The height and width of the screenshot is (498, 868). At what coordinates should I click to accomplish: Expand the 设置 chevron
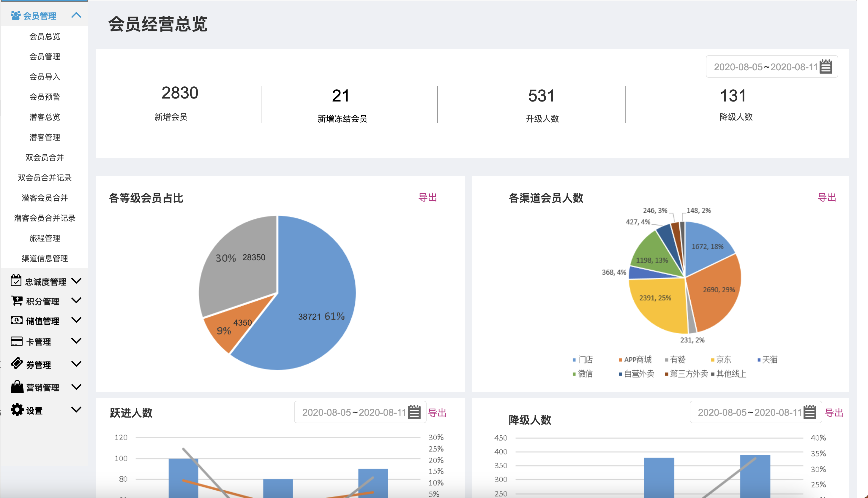(76, 410)
